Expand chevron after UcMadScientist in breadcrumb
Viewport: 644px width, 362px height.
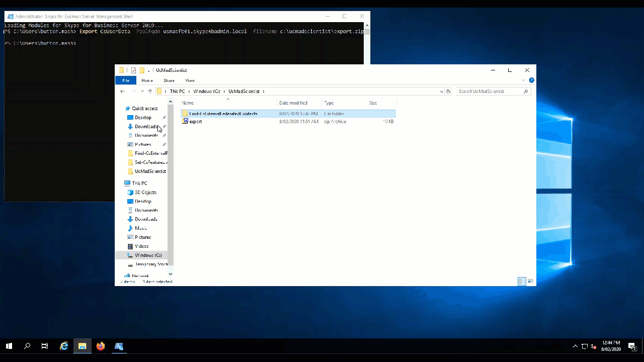coord(263,92)
